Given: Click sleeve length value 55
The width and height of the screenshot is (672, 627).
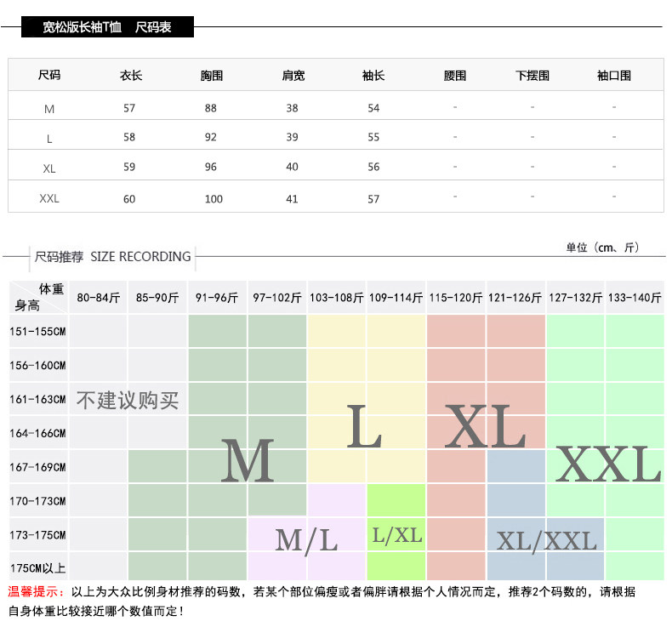Looking at the screenshot, I should point(373,137).
